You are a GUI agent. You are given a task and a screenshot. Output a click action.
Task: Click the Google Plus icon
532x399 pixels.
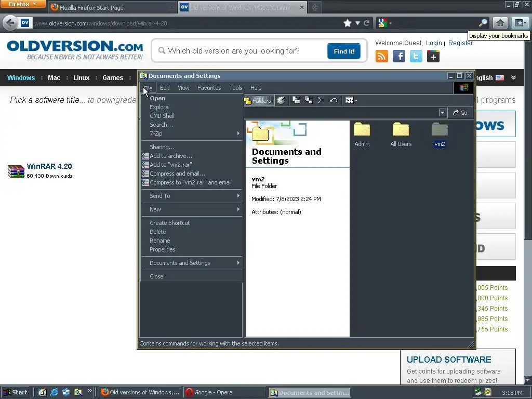[x=433, y=56]
